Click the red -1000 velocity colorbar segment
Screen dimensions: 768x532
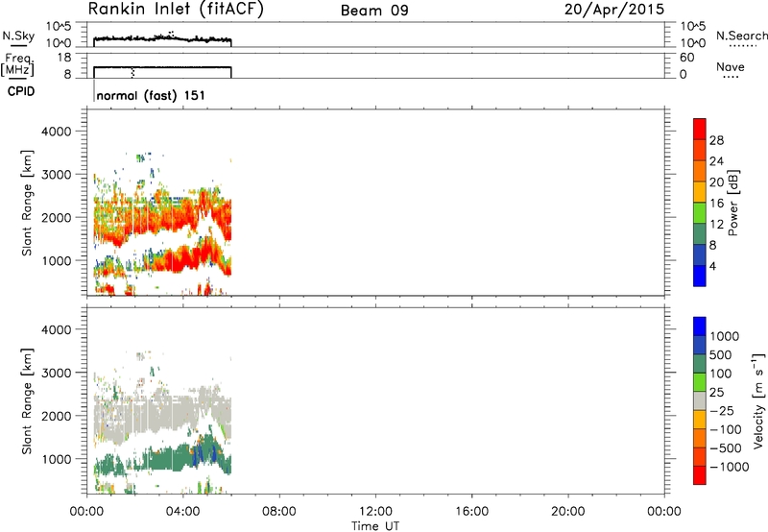click(x=700, y=475)
